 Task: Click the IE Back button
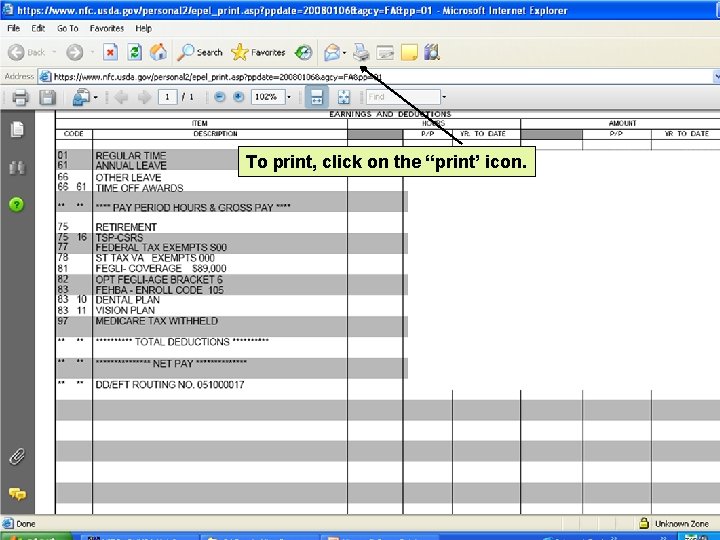point(26,52)
